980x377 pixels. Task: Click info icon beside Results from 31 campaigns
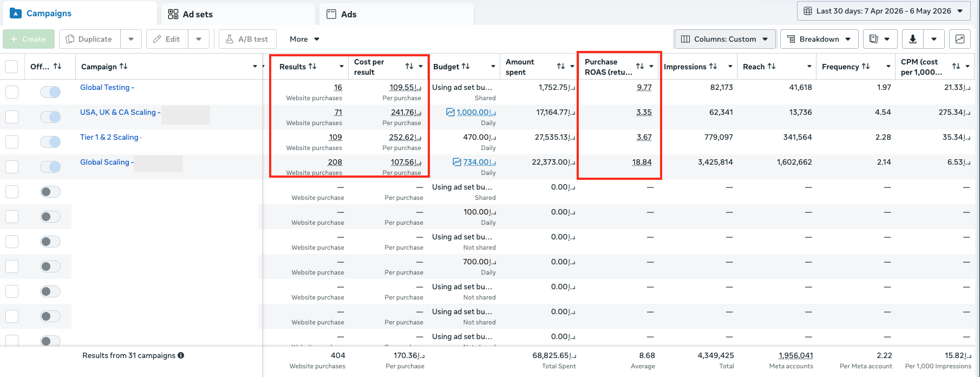(x=181, y=355)
